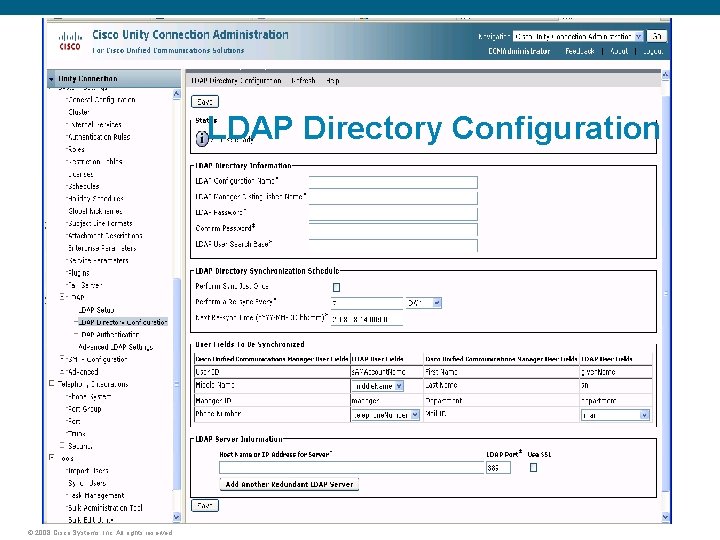This screenshot has width=720, height=540.
Task: Open Task Management in sidebar
Action: click(x=96, y=495)
